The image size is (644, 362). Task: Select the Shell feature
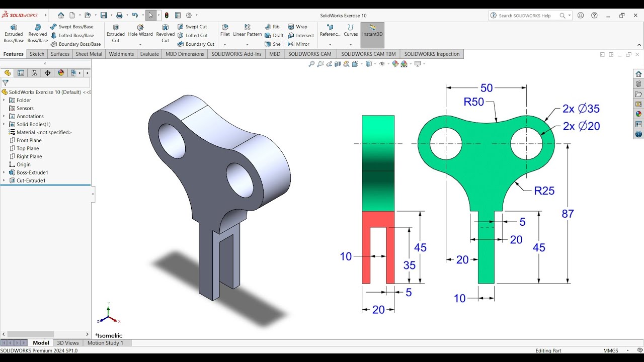tap(274, 44)
